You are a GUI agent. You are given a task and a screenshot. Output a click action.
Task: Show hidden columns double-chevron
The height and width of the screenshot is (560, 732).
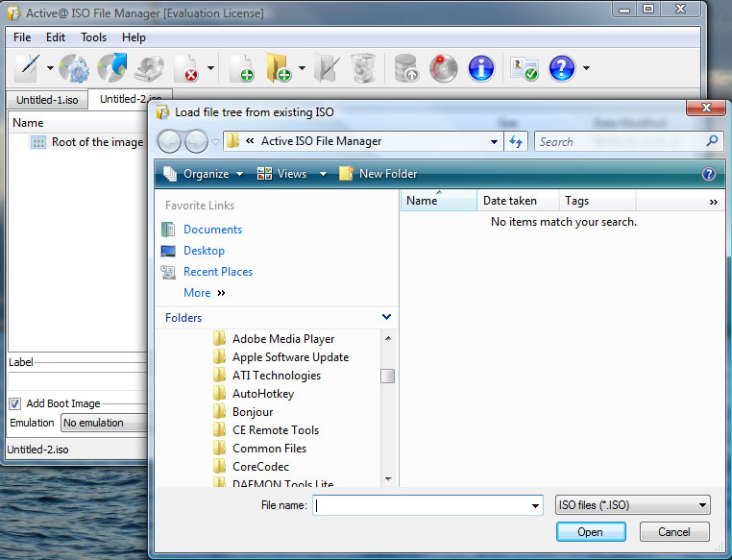pyautogui.click(x=714, y=202)
